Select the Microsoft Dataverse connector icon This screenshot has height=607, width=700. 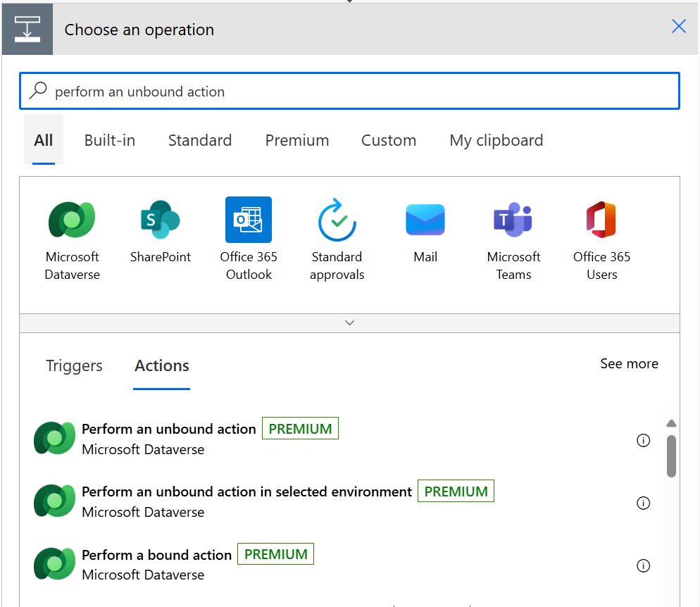(72, 220)
